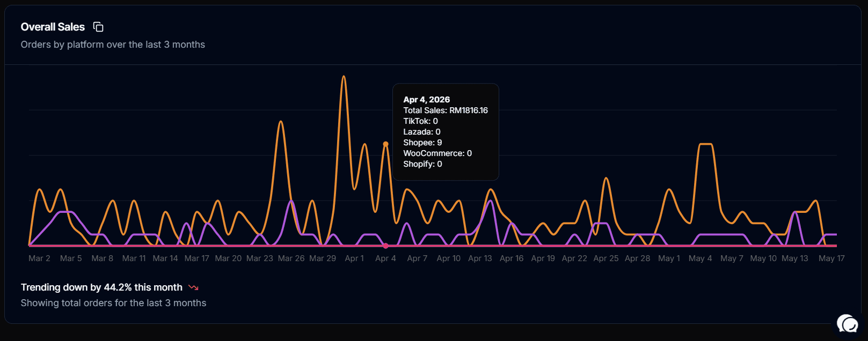
Task: Open the chat widget bubble icon
Action: (x=848, y=324)
